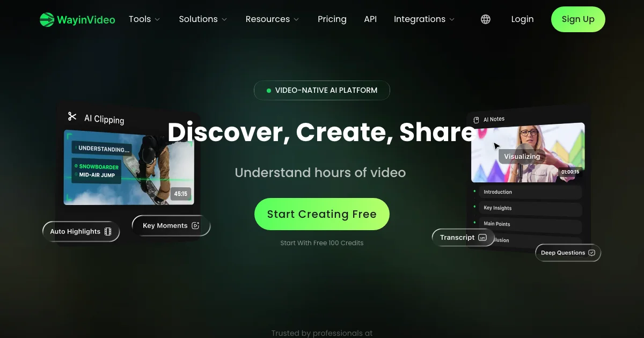This screenshot has height=338, width=644.
Task: Click the Auto Highlights pill
Action: (81, 232)
